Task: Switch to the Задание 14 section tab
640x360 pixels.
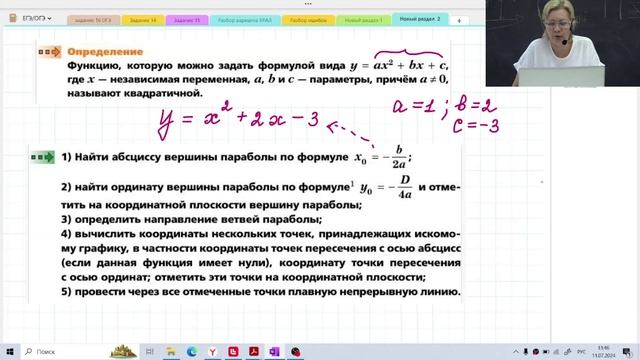Action: tap(143, 20)
